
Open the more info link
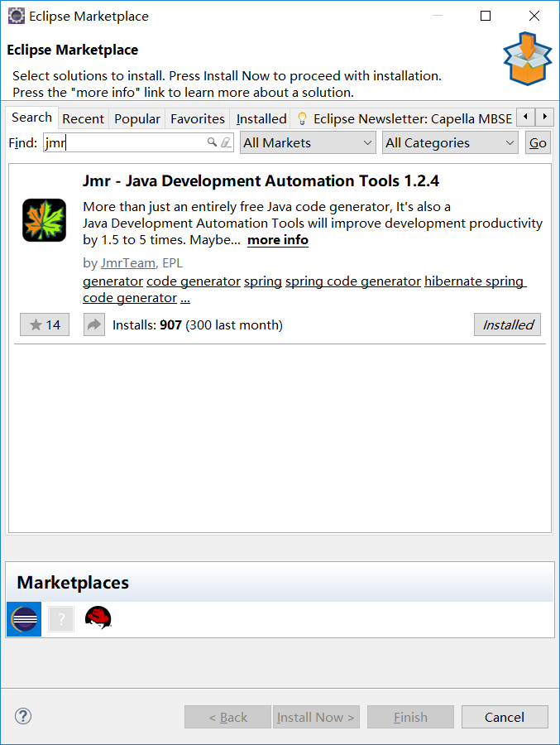click(278, 240)
